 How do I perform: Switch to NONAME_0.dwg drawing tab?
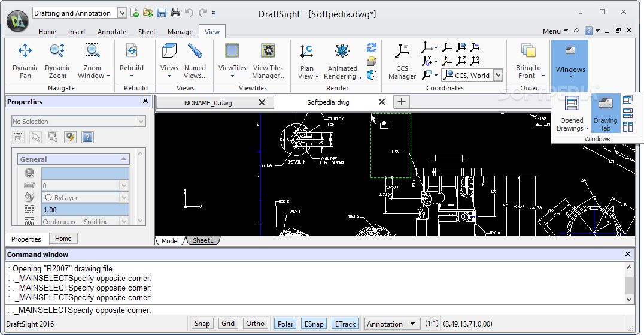coord(208,102)
